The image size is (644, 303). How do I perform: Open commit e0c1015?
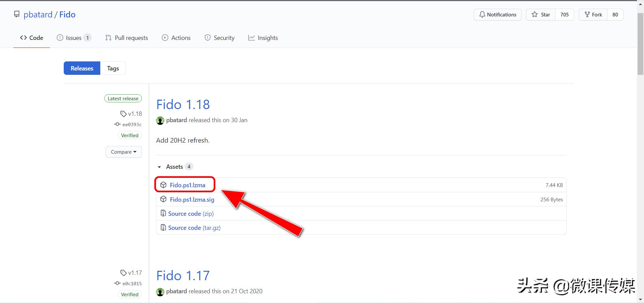(132, 284)
